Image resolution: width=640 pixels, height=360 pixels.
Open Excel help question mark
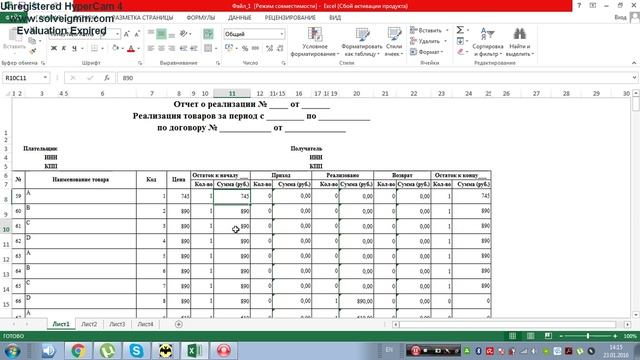(579, 6)
